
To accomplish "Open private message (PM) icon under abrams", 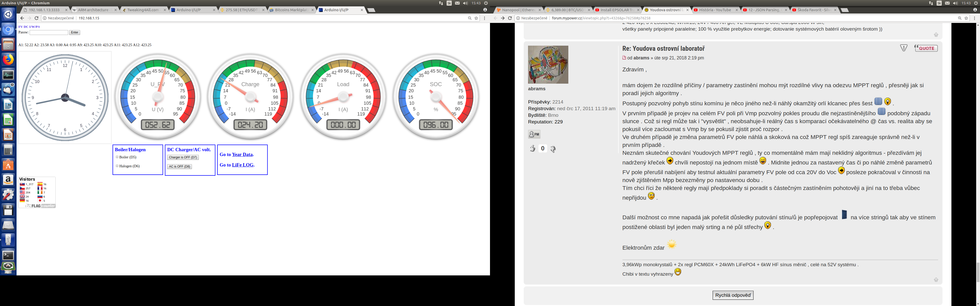I will (x=534, y=134).
